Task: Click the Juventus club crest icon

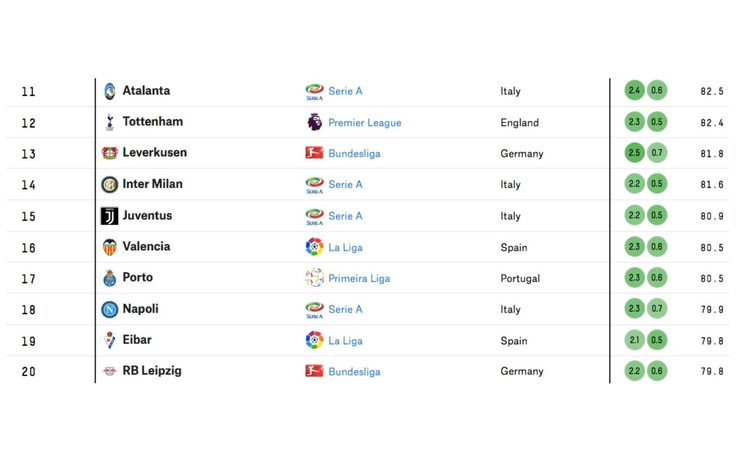Action: tap(109, 216)
